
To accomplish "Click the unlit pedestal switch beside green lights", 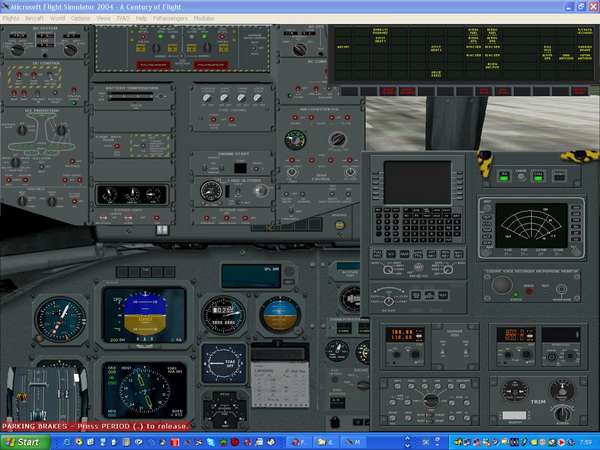I will tap(559, 177).
